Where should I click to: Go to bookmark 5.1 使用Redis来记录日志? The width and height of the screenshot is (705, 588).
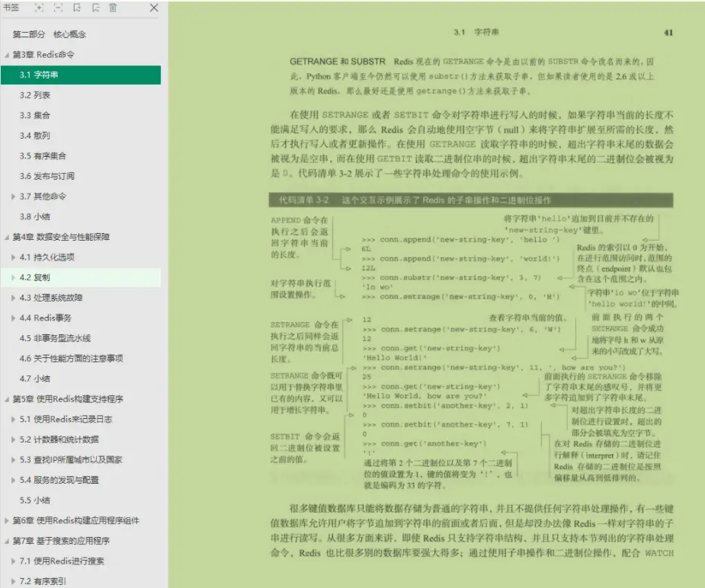click(x=66, y=420)
